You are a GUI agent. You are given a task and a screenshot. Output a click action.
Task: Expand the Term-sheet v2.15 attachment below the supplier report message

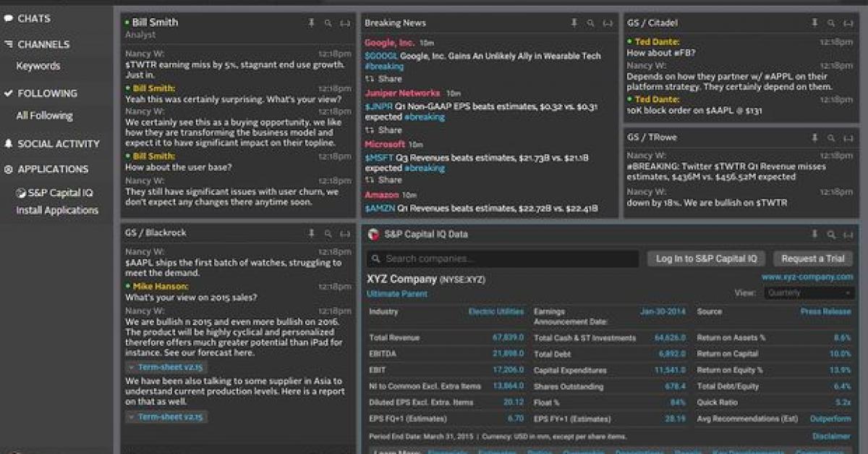(166, 416)
